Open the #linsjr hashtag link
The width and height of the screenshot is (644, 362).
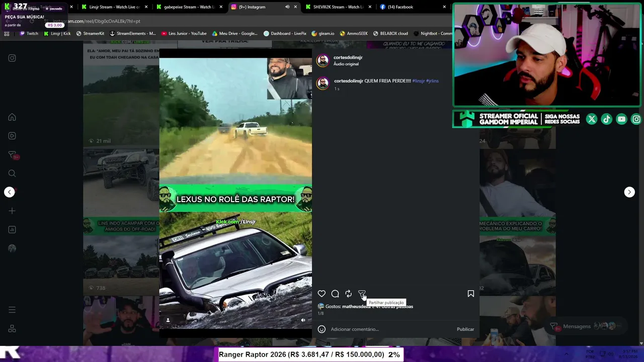click(419, 81)
